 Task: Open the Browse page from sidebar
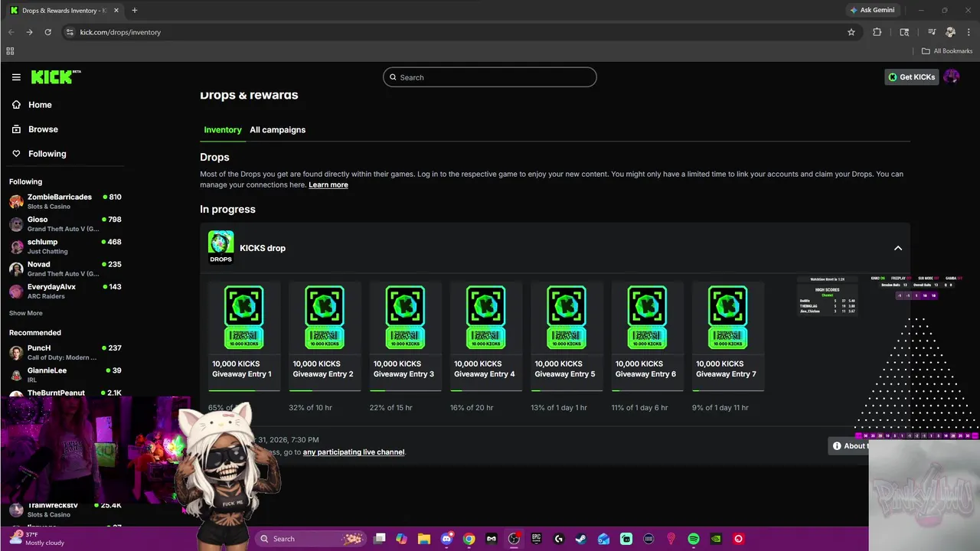coord(43,129)
